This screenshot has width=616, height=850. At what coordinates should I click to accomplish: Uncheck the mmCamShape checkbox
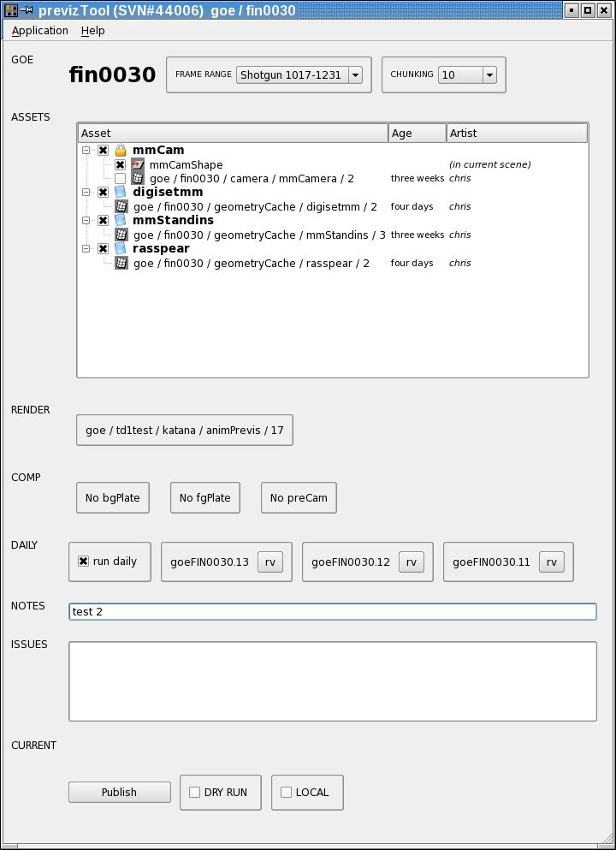pos(120,164)
